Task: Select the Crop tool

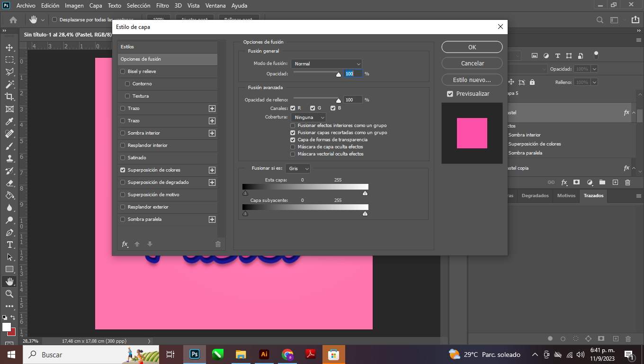Action: (x=9, y=97)
